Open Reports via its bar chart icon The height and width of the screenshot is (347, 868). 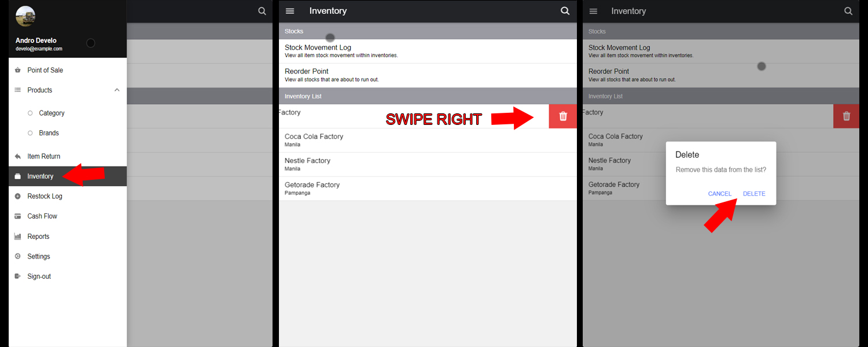point(17,237)
